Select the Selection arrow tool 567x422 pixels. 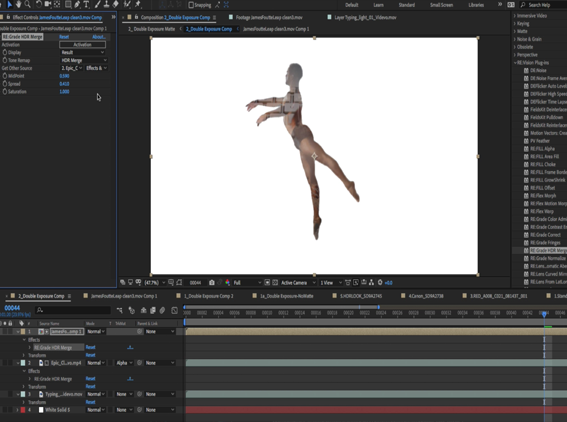[10, 4]
